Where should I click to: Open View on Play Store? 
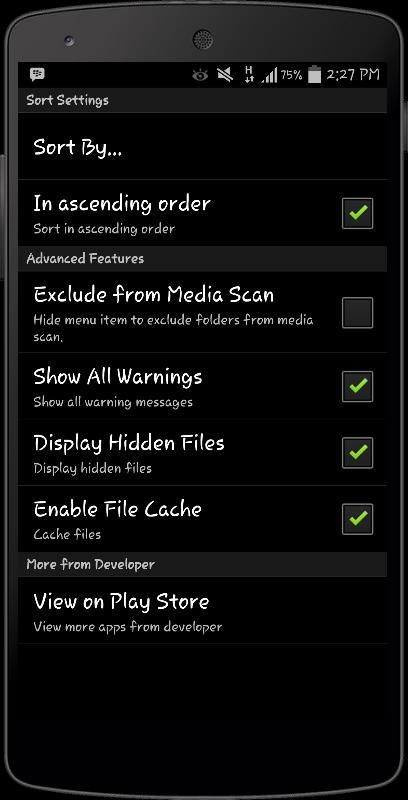pos(202,611)
